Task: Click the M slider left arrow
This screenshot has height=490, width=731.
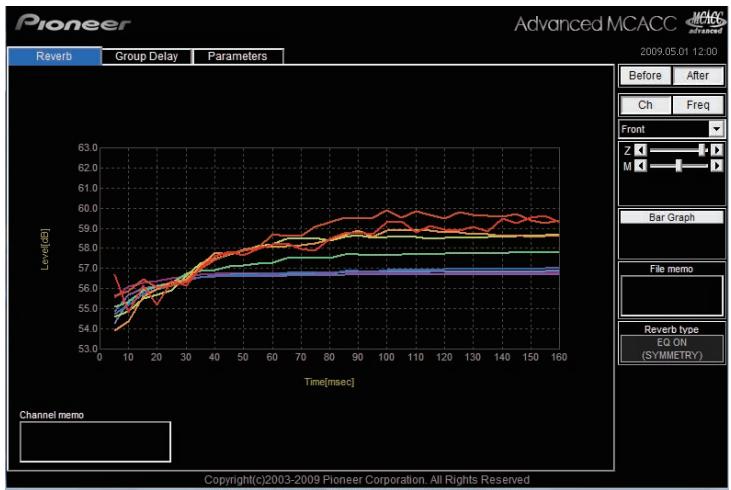Action: 641,166
